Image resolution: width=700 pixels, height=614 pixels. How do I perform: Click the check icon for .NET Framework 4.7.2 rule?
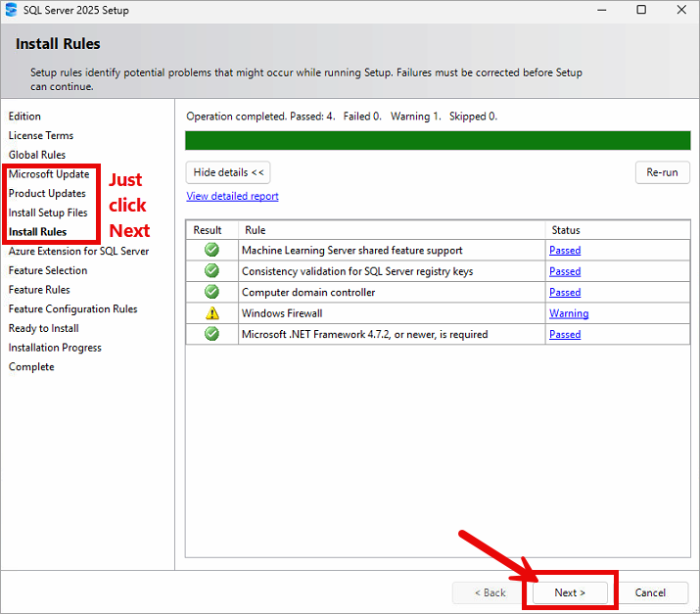211,334
